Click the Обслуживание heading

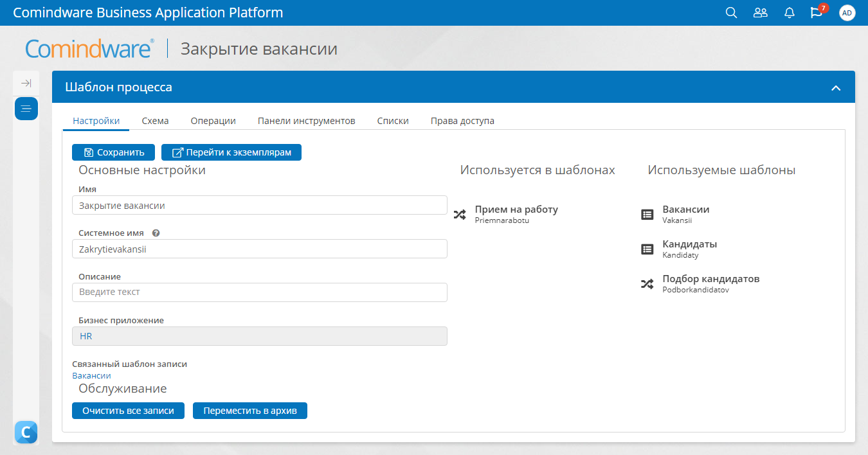click(x=123, y=389)
